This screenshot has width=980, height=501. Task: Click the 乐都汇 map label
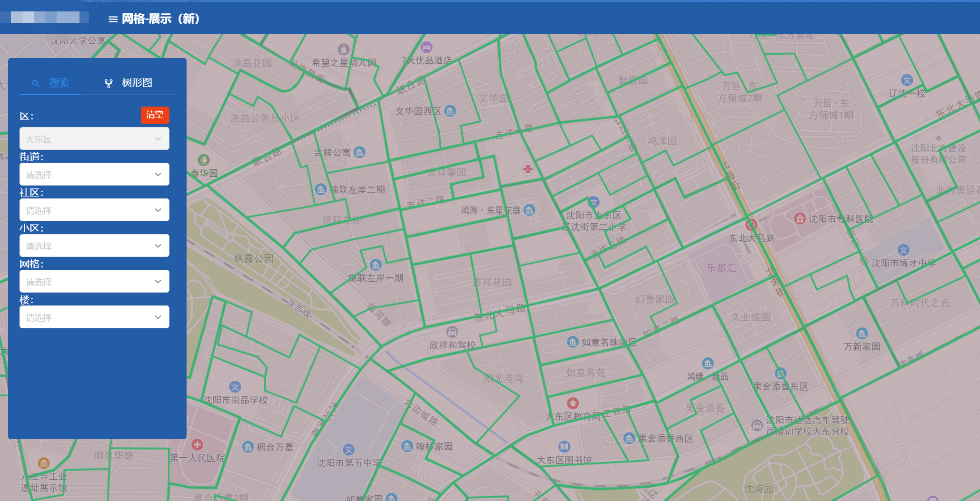click(x=721, y=268)
